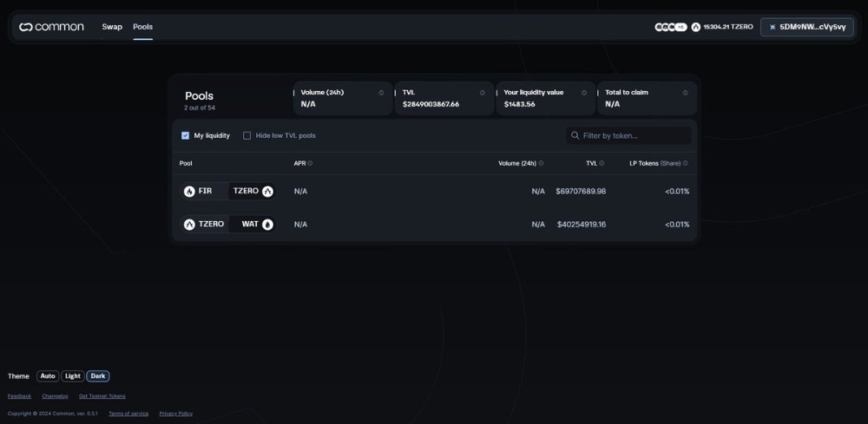
Task: Click the WAT token droplet icon
Action: tap(268, 225)
